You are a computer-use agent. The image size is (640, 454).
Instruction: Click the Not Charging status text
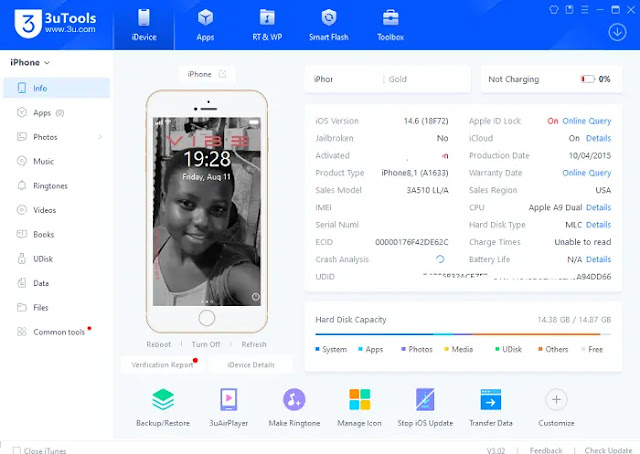513,79
